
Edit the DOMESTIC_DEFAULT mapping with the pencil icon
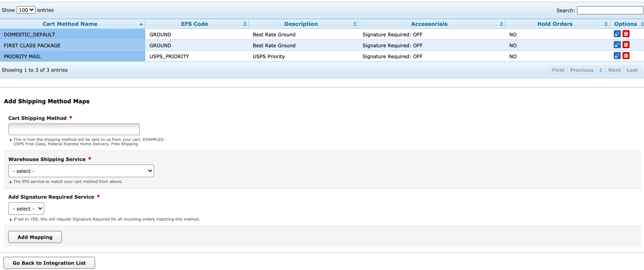[x=617, y=34]
